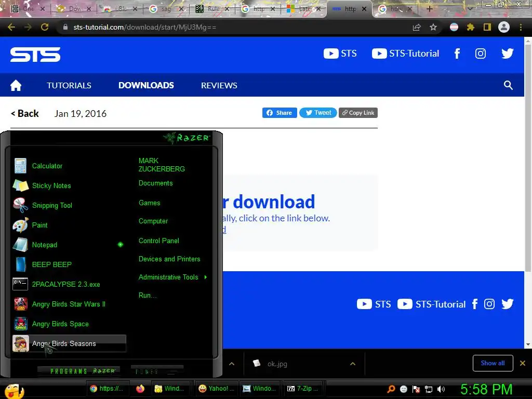Image resolution: width=532 pixels, height=399 pixels.
Task: Click the STS logo
Action: [x=35, y=55]
